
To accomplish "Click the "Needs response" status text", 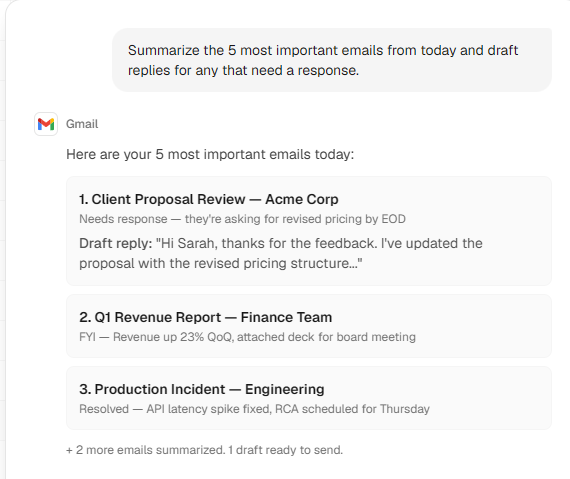I will [x=123, y=219].
